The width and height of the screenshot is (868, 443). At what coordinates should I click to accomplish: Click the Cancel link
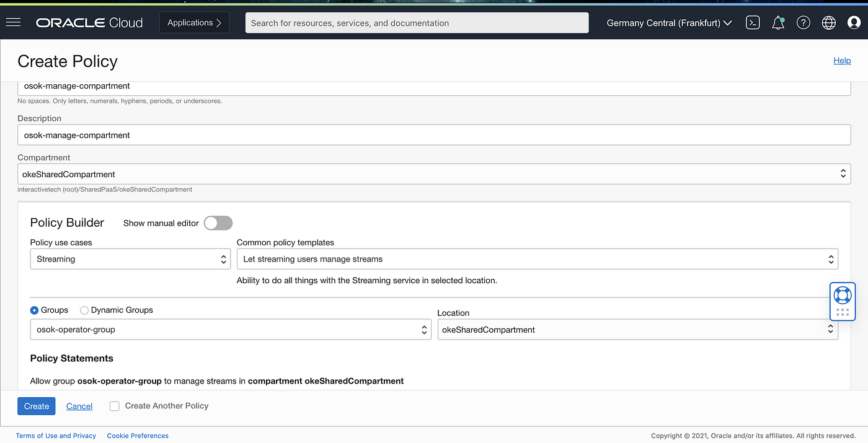(x=79, y=406)
